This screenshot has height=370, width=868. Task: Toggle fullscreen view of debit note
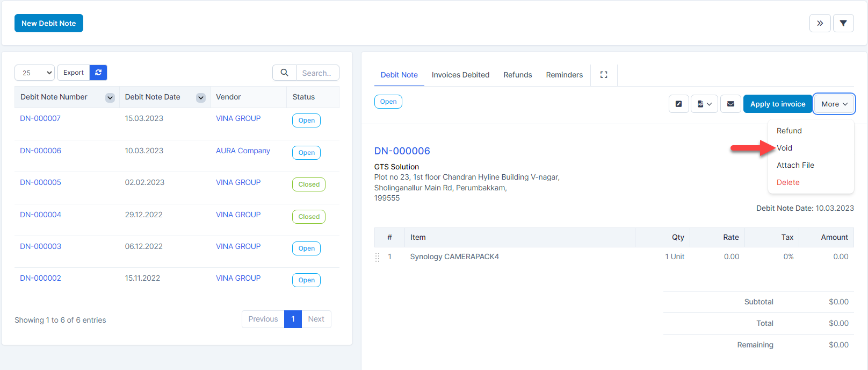604,75
